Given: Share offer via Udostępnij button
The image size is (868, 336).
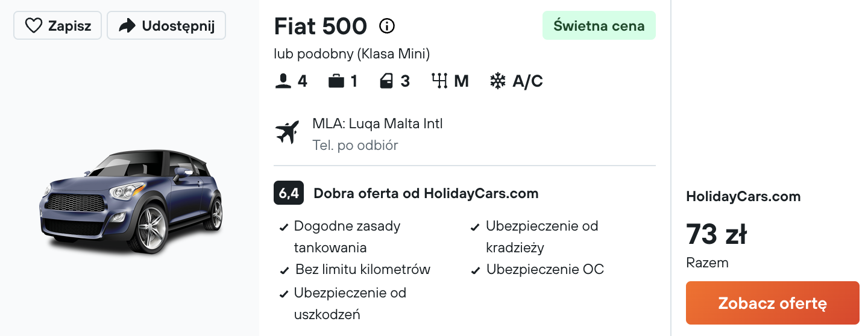Looking at the screenshot, I should (x=166, y=26).
